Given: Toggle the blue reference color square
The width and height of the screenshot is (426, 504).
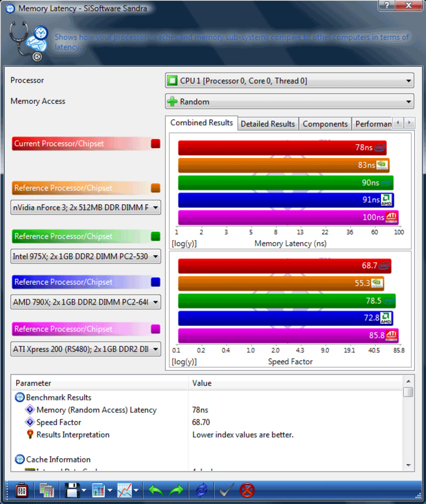Looking at the screenshot, I should click(x=155, y=282).
